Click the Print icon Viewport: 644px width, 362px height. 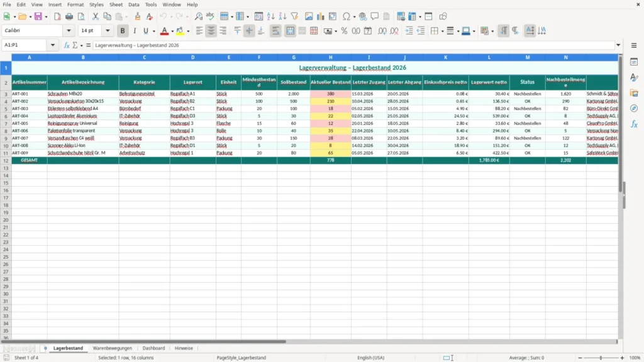click(69, 16)
